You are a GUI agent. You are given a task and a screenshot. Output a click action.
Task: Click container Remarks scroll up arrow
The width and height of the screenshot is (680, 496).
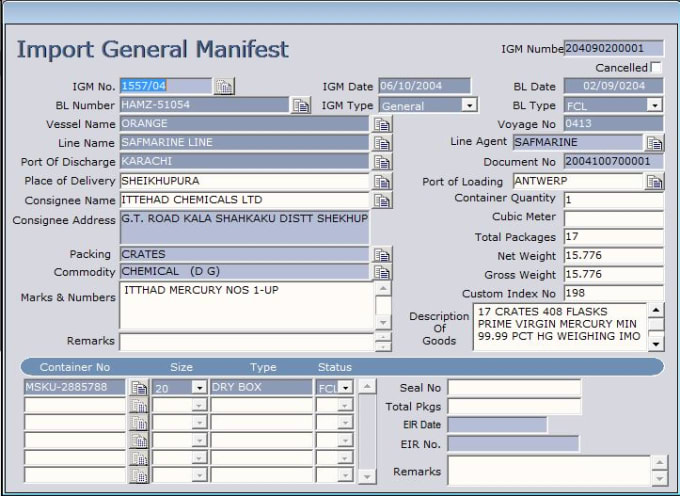[660, 462]
